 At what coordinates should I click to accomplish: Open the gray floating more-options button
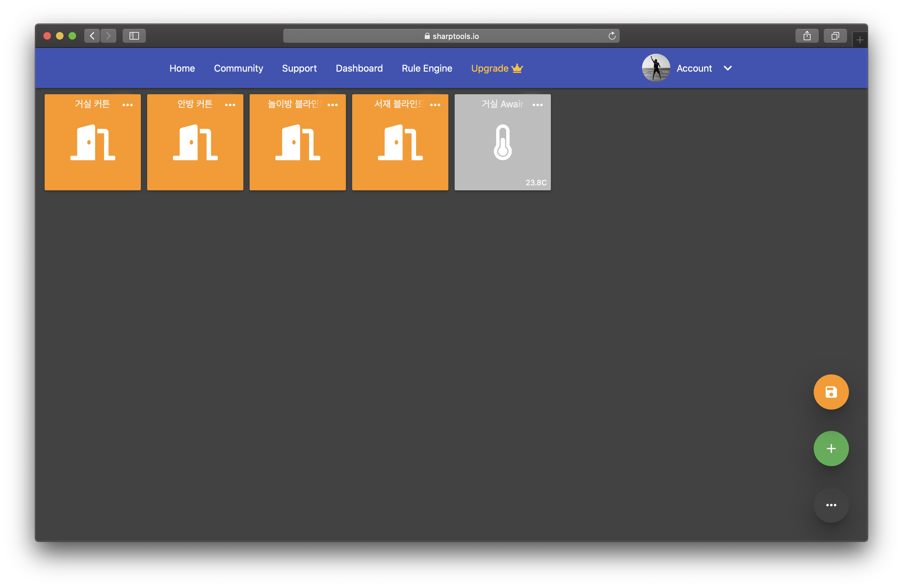point(831,504)
